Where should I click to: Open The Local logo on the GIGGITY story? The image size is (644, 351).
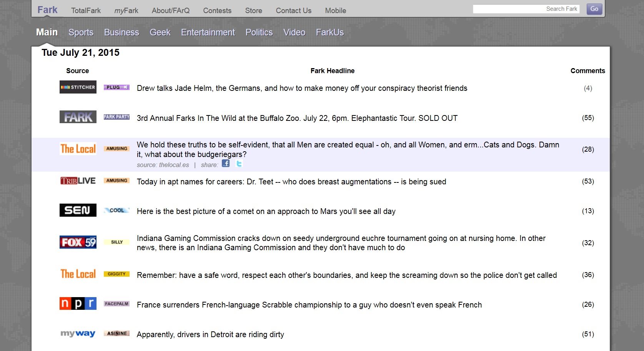point(78,274)
